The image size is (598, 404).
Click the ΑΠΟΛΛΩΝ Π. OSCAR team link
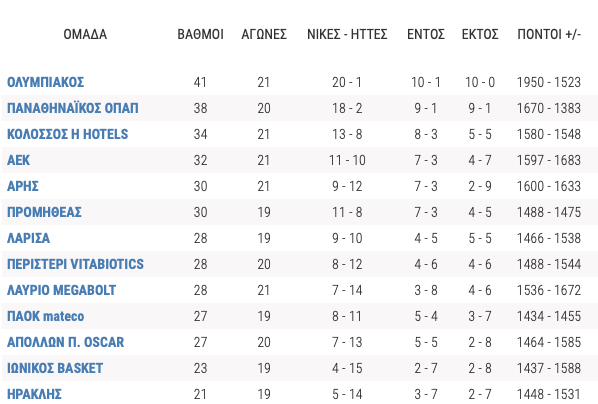point(65,342)
